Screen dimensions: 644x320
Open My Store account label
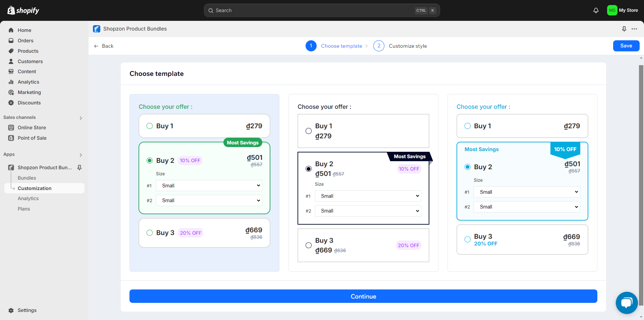point(628,10)
